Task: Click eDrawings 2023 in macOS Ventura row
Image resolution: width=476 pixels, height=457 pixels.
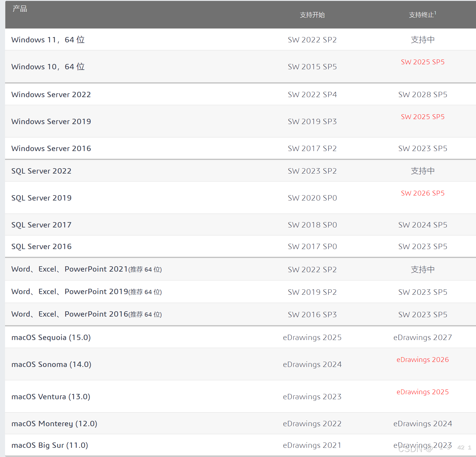Action: pos(312,397)
